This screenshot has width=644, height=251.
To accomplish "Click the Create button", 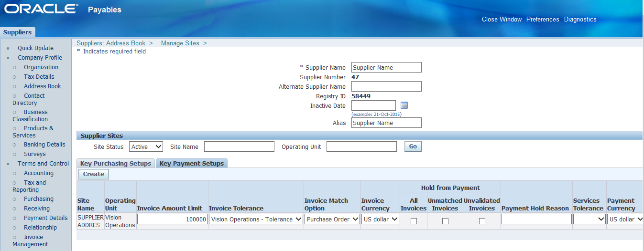I will click(94, 174).
